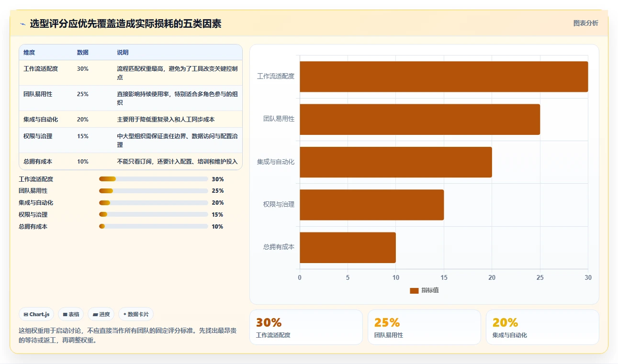618x364 pixels.
Task: Click the 工作流适配度 chart bar
Action: coord(444,77)
